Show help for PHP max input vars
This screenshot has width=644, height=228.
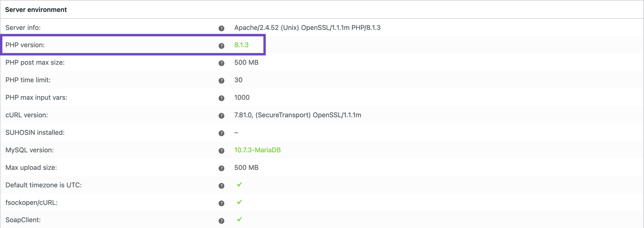pyautogui.click(x=221, y=98)
